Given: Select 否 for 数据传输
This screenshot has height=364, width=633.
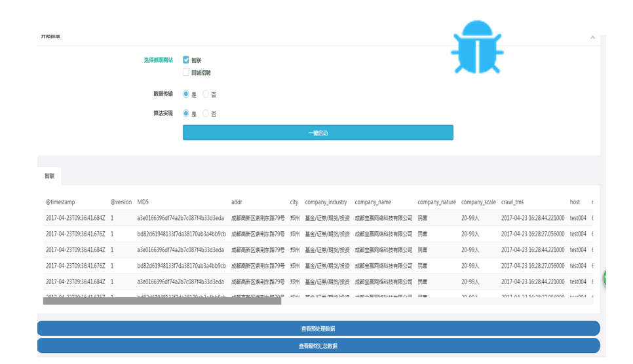Looking at the screenshot, I should pos(206,94).
